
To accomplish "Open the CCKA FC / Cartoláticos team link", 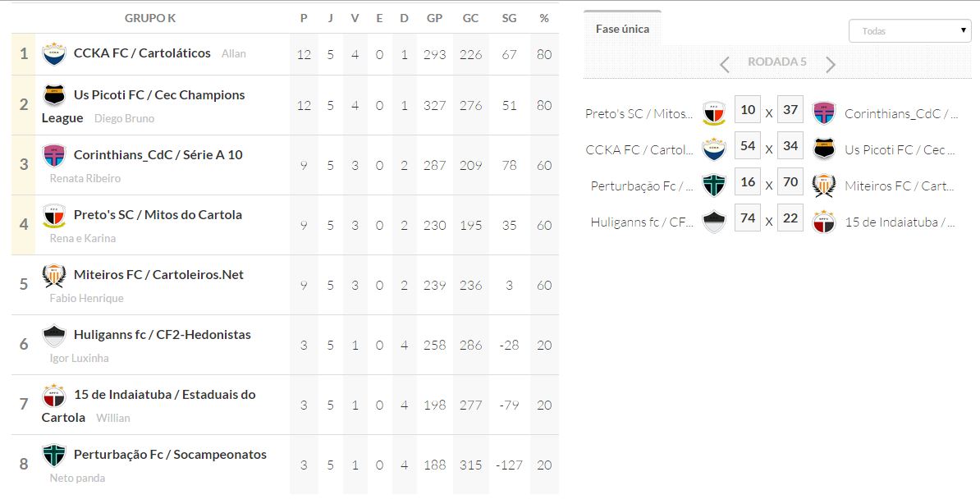I will click(x=142, y=53).
